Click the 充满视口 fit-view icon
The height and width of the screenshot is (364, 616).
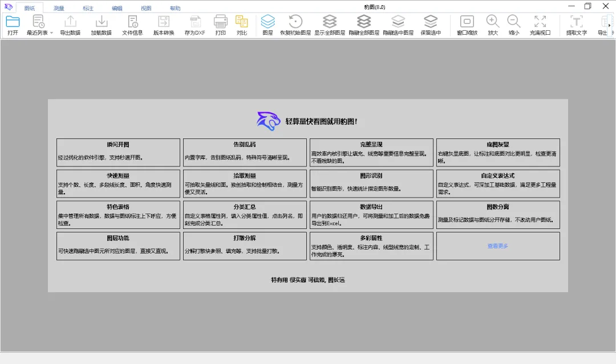click(540, 22)
